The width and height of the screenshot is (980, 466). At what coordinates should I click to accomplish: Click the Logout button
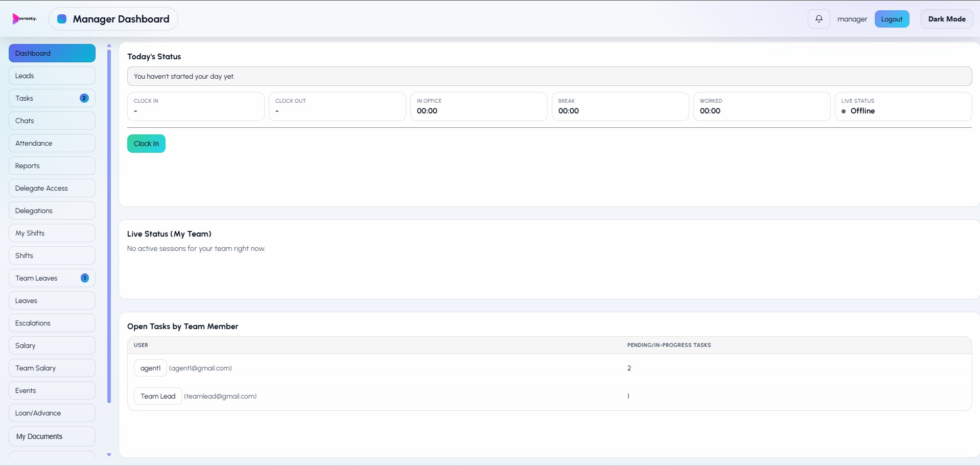point(892,19)
